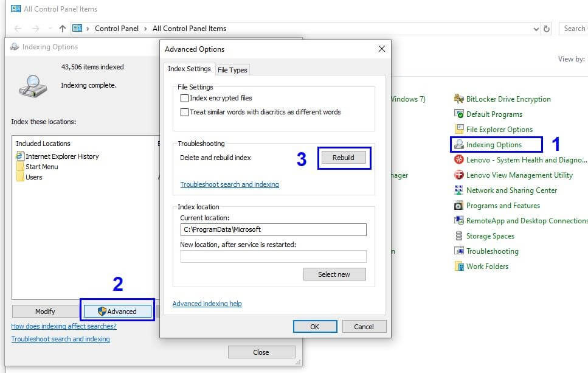Viewport: 588px width, 373px height.
Task: Switch to the File Types tab
Action: (x=232, y=69)
